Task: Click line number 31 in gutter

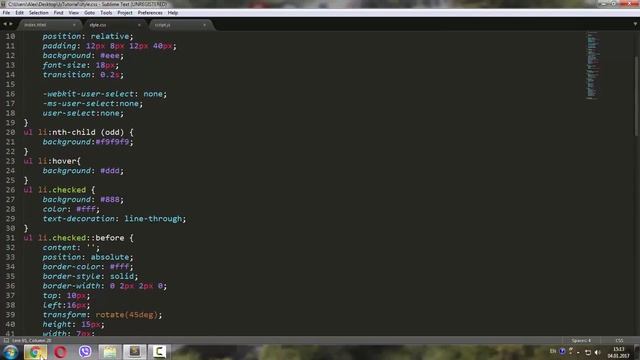Action: [x=10, y=238]
